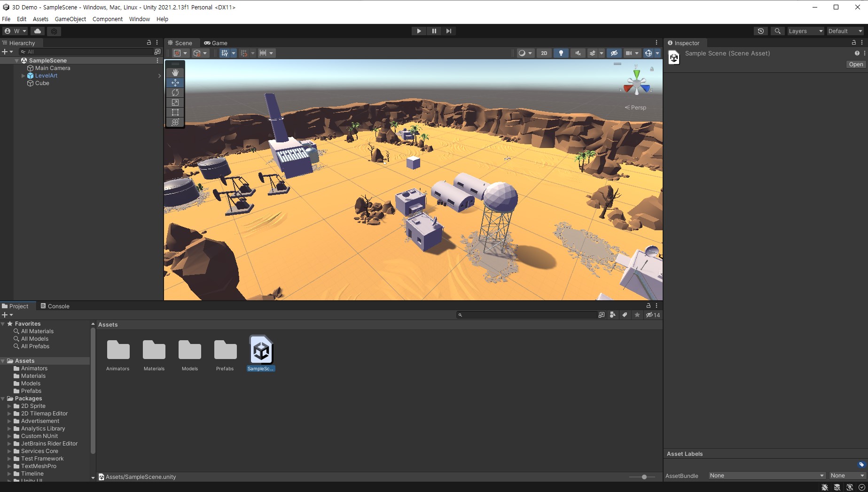The height and width of the screenshot is (492, 868).
Task: Click the Step frame button
Action: click(449, 31)
